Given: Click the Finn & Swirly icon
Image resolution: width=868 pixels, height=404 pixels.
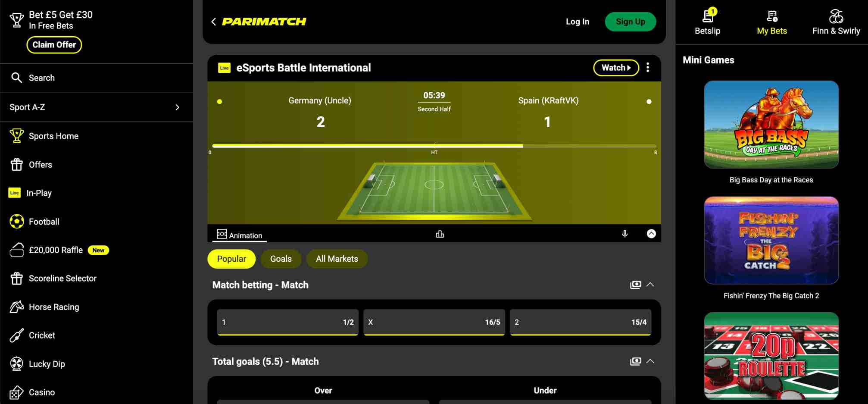Looking at the screenshot, I should point(836,16).
